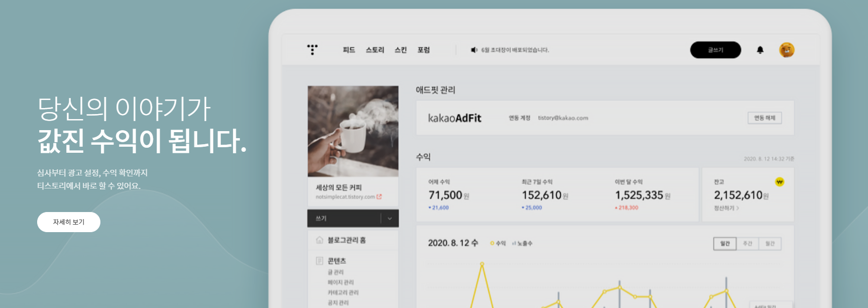Click the 71,500 yesterday revenue value
The image size is (868, 308).
tap(445, 195)
